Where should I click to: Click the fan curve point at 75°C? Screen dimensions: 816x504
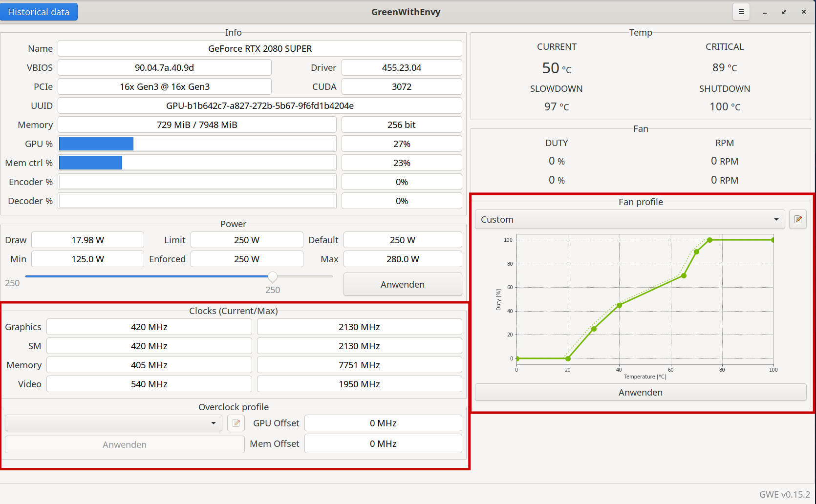tap(709, 240)
